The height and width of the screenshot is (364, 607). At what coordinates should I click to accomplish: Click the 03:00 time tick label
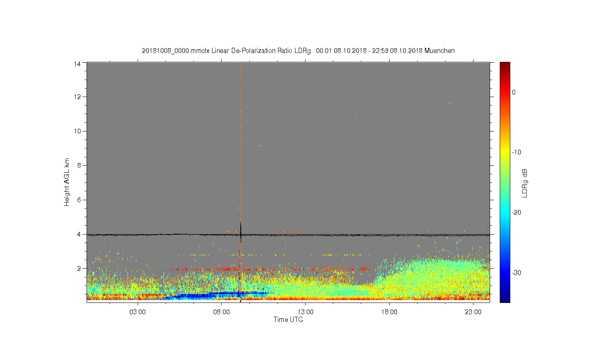click(138, 312)
